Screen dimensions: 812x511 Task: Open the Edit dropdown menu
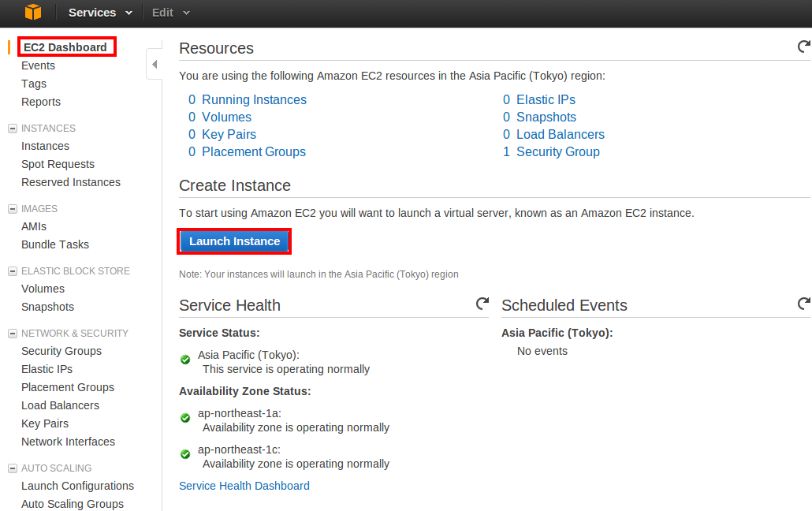pyautogui.click(x=171, y=13)
